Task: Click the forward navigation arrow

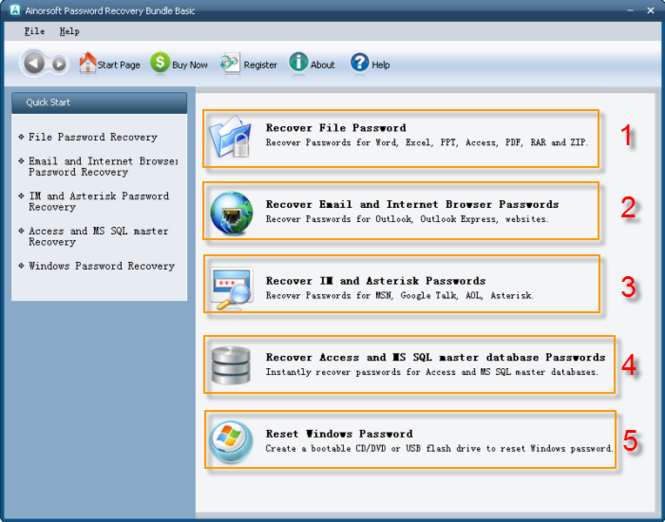Action: [59, 64]
